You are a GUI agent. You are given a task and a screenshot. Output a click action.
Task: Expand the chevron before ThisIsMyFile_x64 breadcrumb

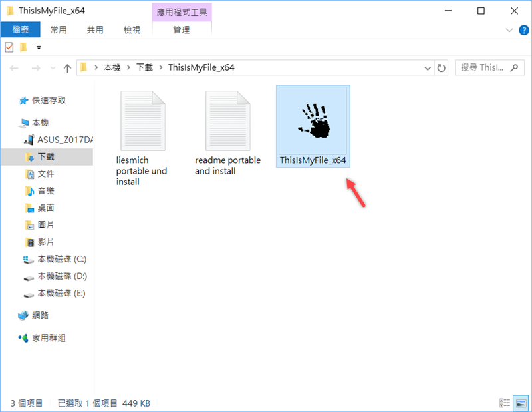point(160,67)
